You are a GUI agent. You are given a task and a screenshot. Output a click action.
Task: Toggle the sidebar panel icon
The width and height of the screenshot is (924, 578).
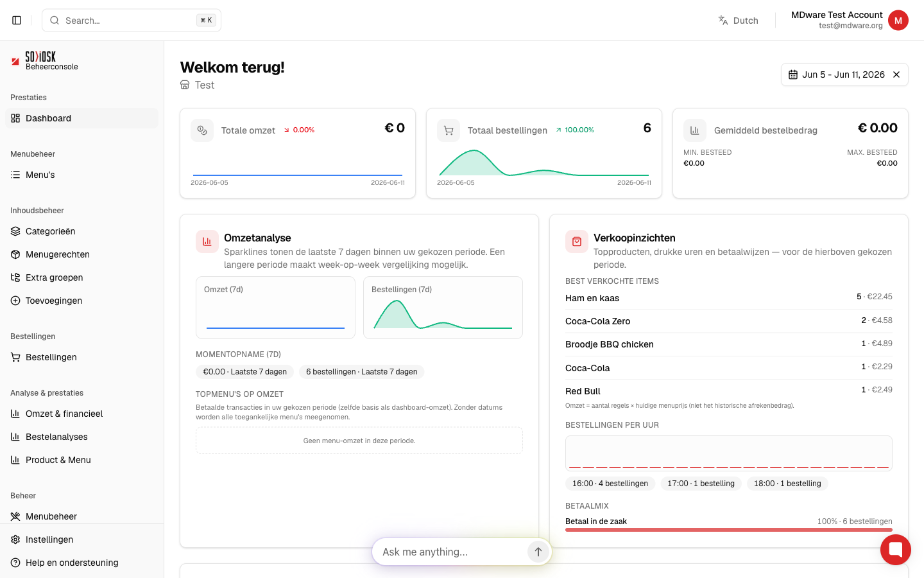[x=17, y=21]
